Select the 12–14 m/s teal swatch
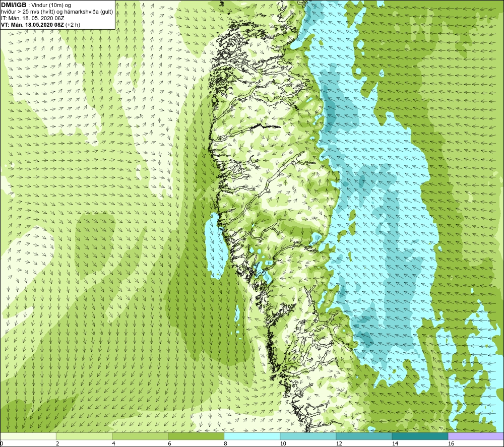This screenshot has width=504, height=447. click(x=363, y=436)
